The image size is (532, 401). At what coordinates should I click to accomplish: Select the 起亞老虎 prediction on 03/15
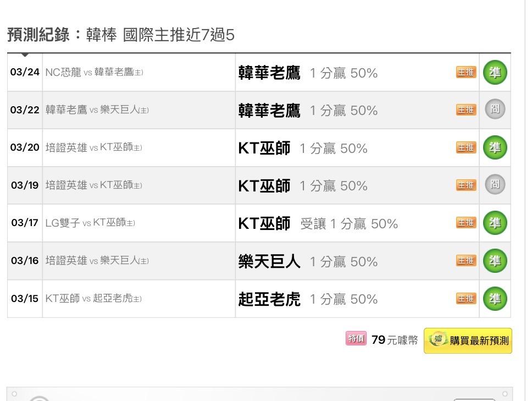click(x=269, y=299)
